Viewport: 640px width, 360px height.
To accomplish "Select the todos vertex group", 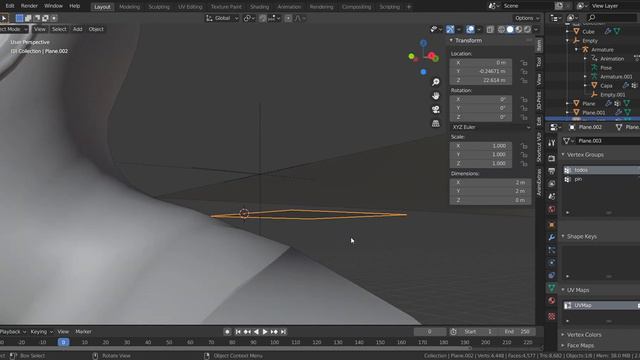I will [601, 170].
